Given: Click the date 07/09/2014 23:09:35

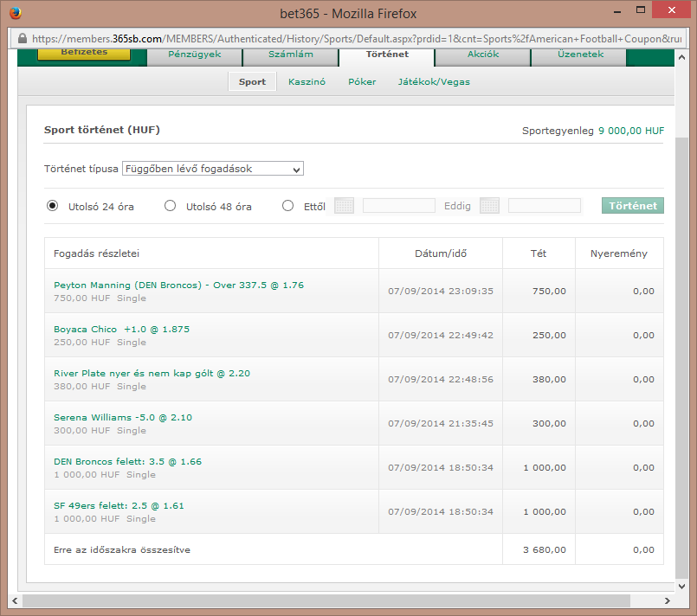Looking at the screenshot, I should 441,291.
